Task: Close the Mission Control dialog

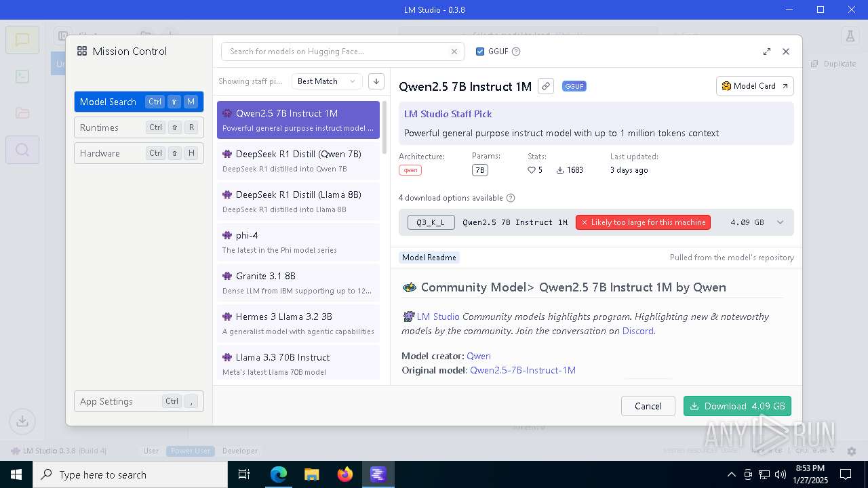Action: (x=786, y=52)
